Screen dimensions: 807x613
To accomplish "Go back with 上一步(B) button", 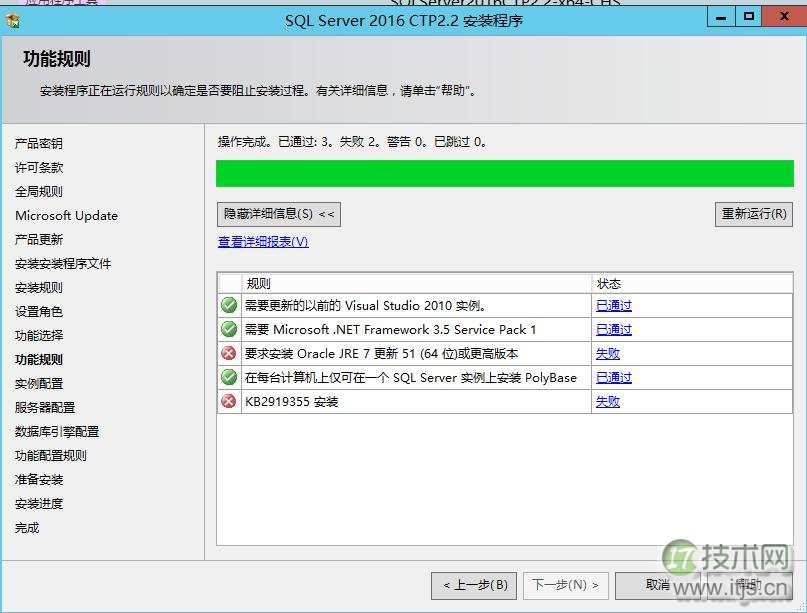I will [x=474, y=586].
